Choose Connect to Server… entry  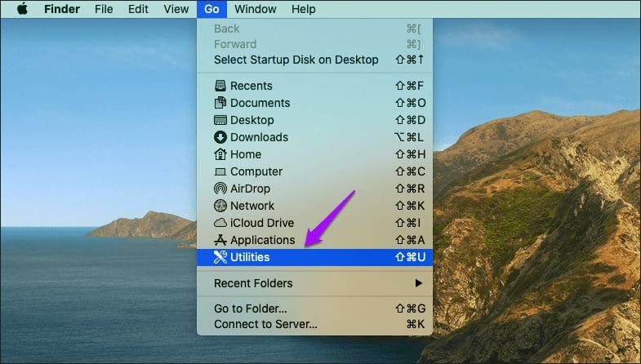click(x=314, y=324)
